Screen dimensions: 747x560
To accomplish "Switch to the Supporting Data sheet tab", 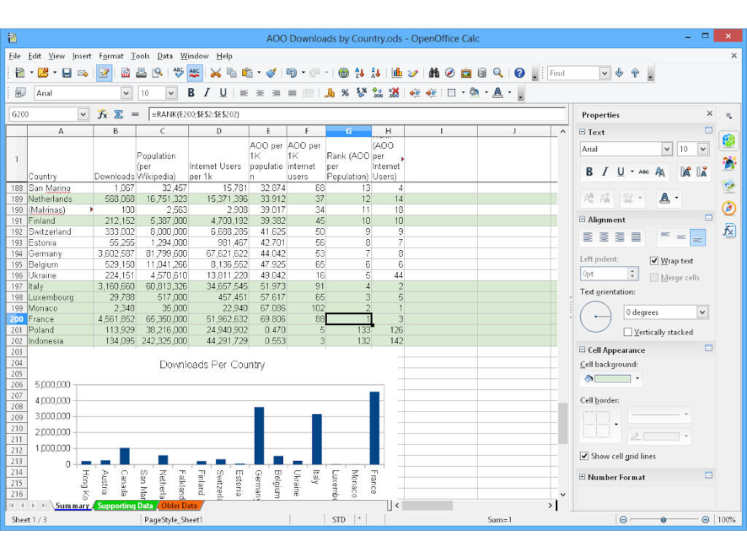I will pyautogui.click(x=125, y=506).
